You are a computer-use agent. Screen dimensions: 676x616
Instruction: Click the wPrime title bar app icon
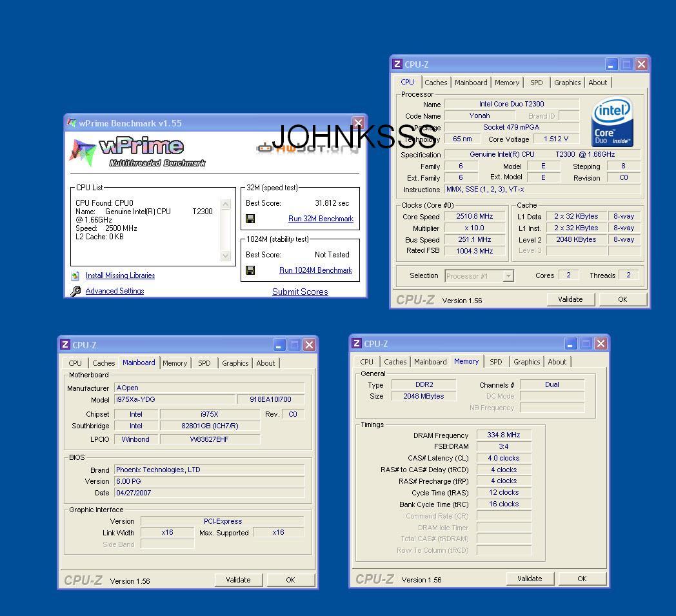pyautogui.click(x=72, y=123)
